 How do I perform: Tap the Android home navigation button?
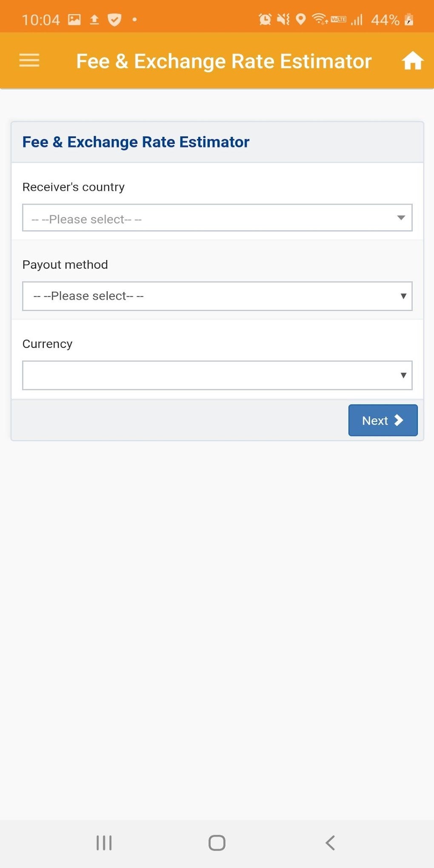pos(217,842)
